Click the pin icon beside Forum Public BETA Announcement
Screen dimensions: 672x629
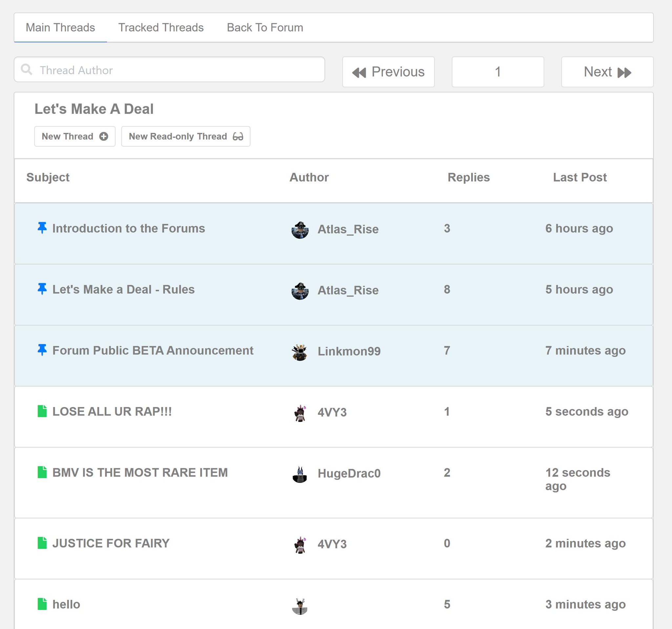click(42, 350)
